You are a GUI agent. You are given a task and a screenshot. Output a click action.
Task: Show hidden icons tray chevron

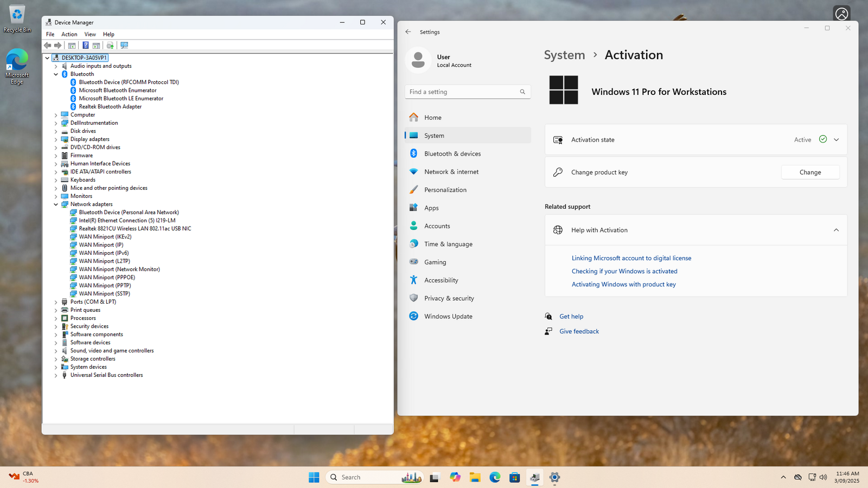(x=783, y=477)
